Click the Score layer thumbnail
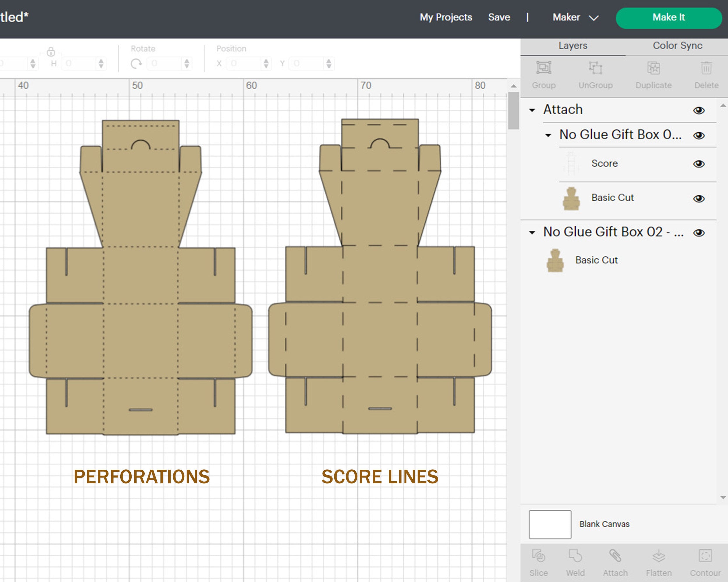Screen dimensions: 728x582 pos(571,164)
